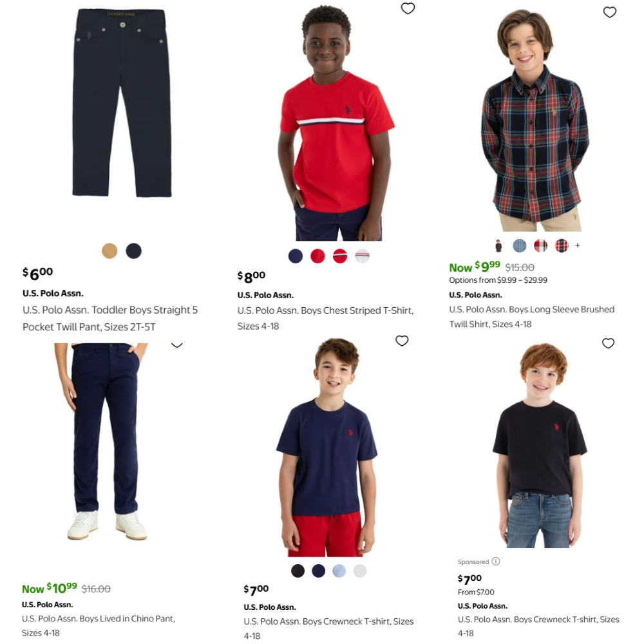Pick blue plaid swatch for Twill Shirt

coord(520,245)
